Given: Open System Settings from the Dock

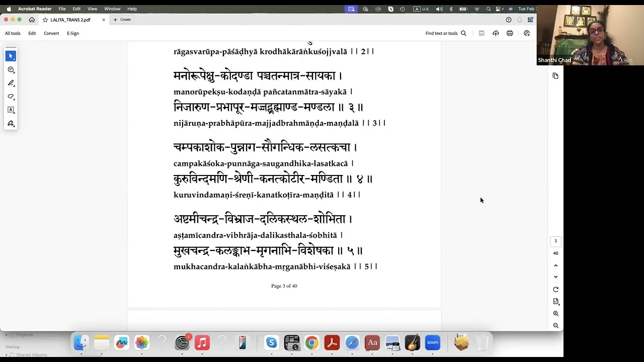Looking at the screenshot, I should [182, 342].
